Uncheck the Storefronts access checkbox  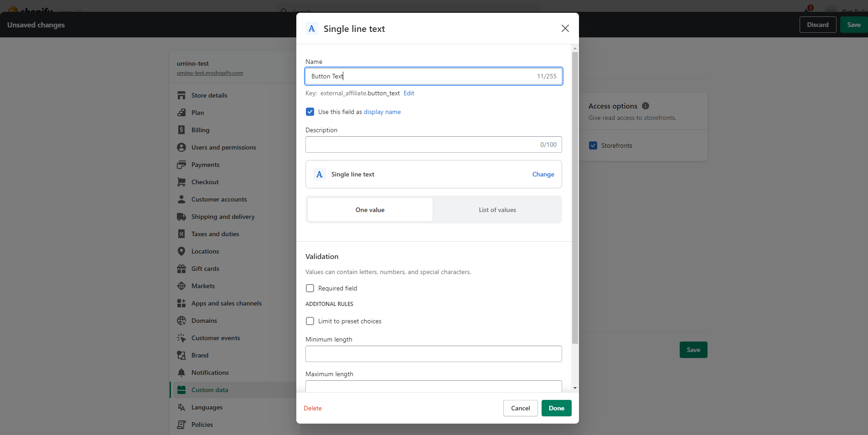coord(593,145)
